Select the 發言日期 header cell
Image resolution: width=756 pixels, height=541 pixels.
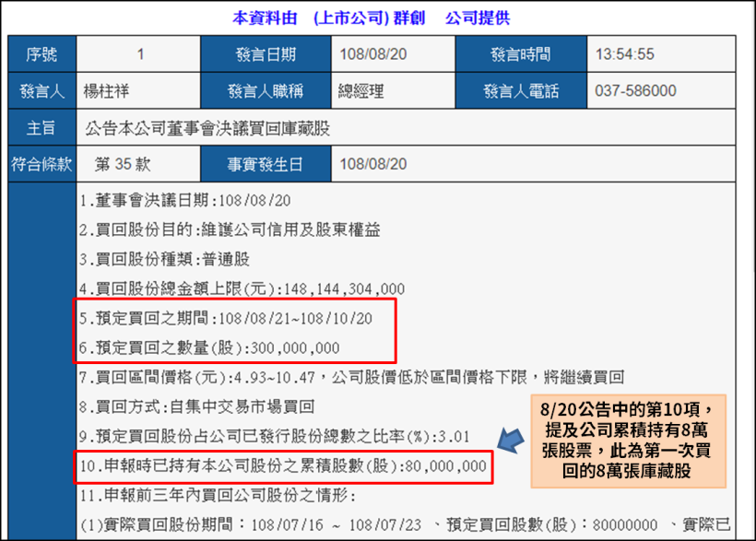click(266, 54)
